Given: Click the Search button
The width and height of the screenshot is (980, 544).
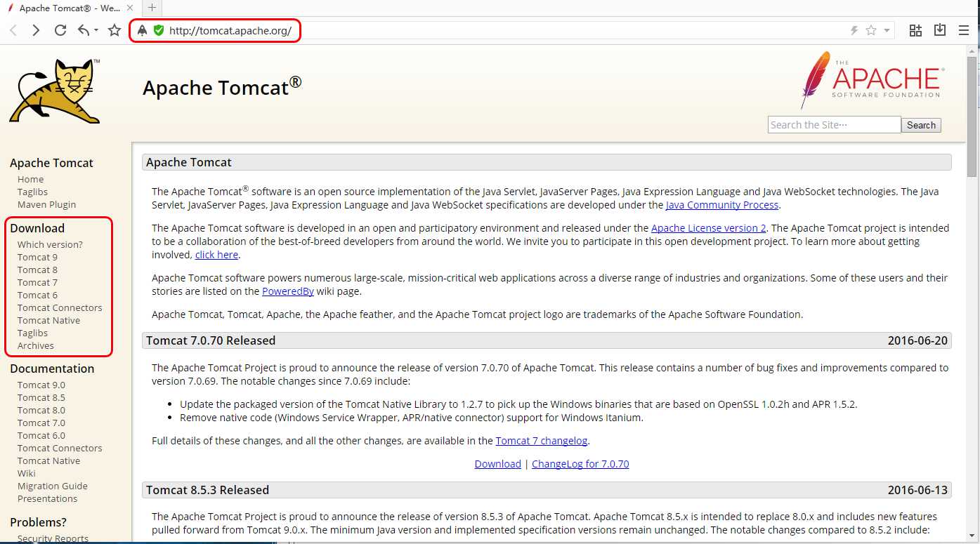Looking at the screenshot, I should tap(921, 125).
